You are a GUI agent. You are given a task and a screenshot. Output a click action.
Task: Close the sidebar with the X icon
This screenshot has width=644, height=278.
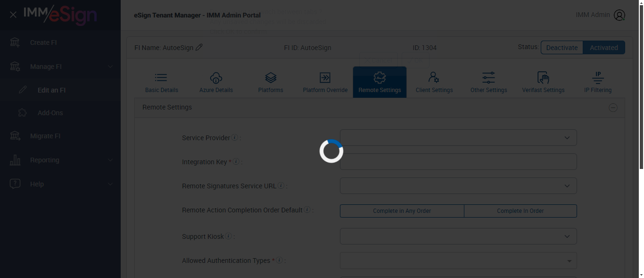(13, 15)
